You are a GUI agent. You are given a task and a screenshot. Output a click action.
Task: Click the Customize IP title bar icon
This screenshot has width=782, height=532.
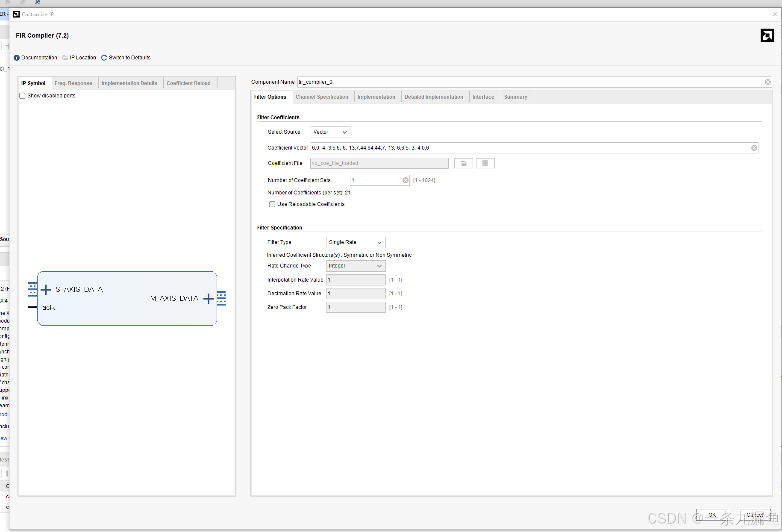click(x=16, y=14)
